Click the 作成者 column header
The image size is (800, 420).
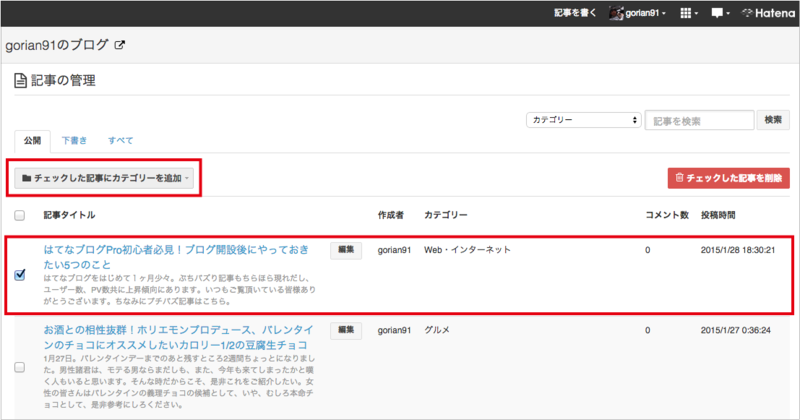click(390, 215)
